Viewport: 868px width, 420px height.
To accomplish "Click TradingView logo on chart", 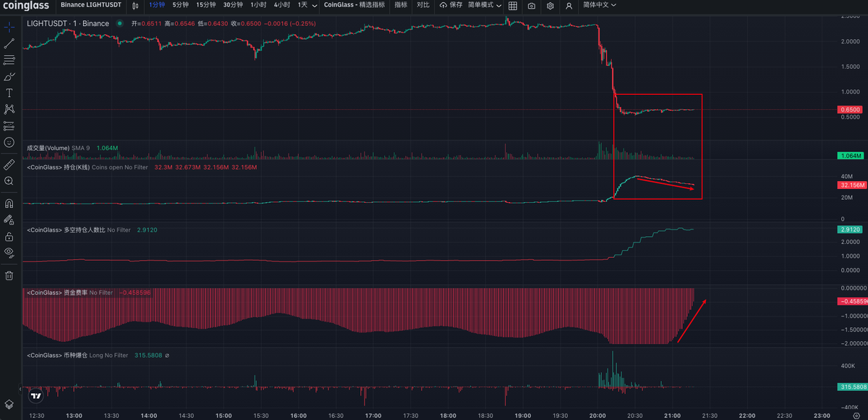I will (x=35, y=395).
